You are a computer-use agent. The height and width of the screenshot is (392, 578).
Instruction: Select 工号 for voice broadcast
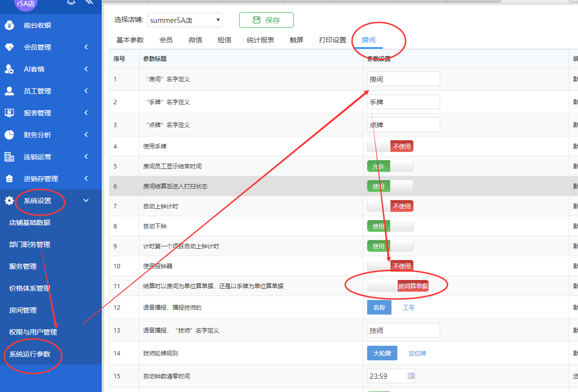pos(409,308)
